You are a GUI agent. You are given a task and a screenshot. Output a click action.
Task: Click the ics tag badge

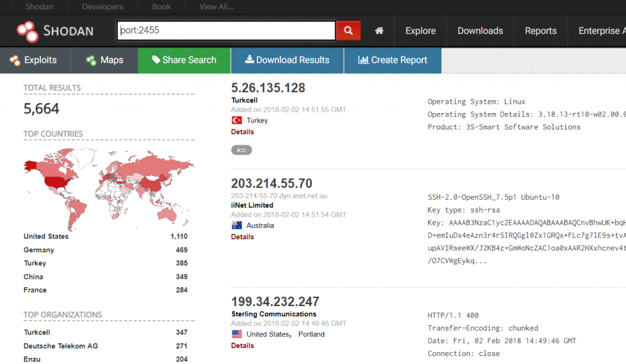pos(241,150)
